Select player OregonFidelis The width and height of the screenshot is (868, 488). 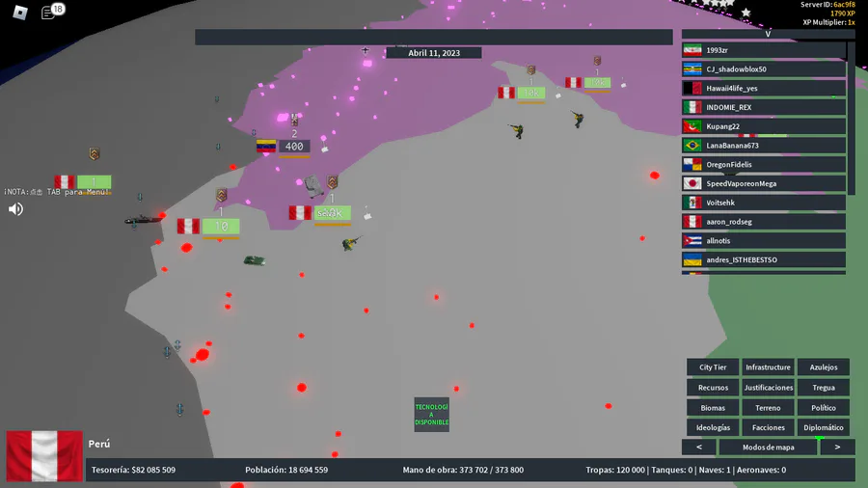point(764,164)
